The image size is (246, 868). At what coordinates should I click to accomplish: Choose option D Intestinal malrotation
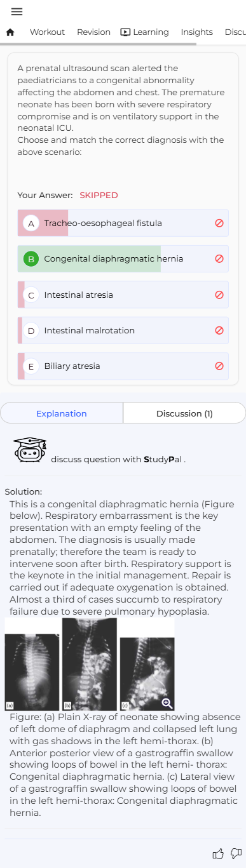tap(123, 331)
